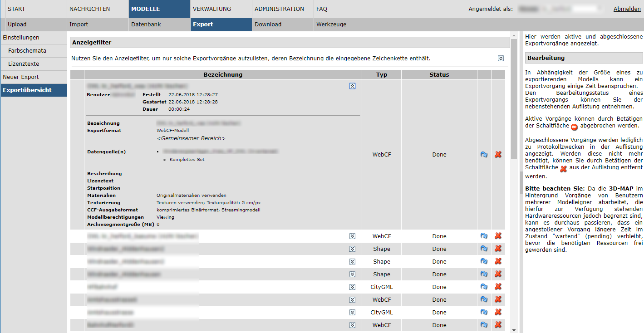Click the '<Gemeinsamer Bereich>' text
The image size is (644, 333).
click(191, 138)
